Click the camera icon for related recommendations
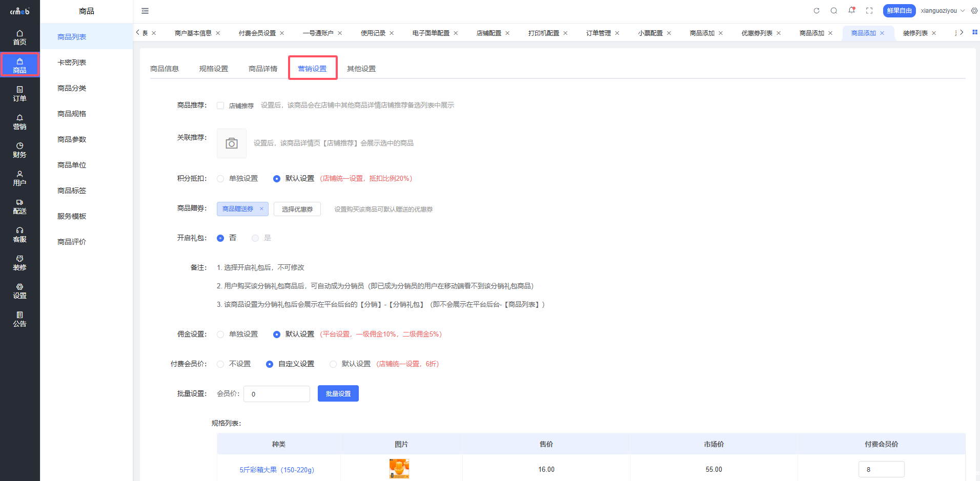The image size is (980, 481). pyautogui.click(x=232, y=143)
